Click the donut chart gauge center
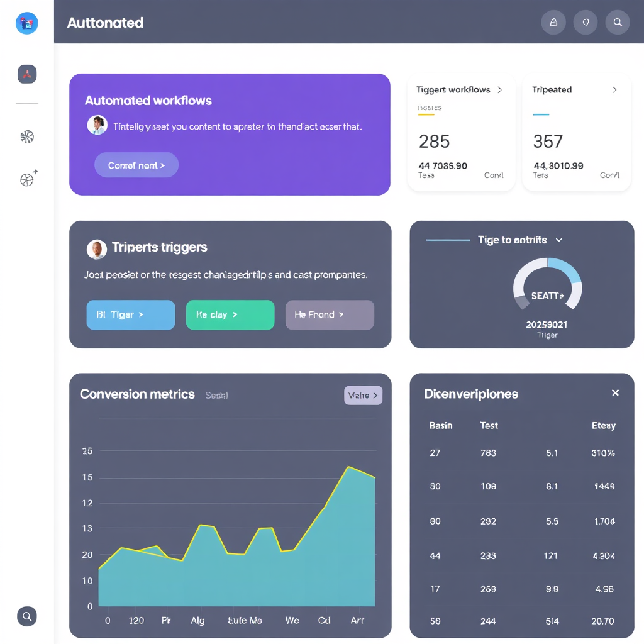Viewport: 644px width, 644px height. [x=547, y=295]
